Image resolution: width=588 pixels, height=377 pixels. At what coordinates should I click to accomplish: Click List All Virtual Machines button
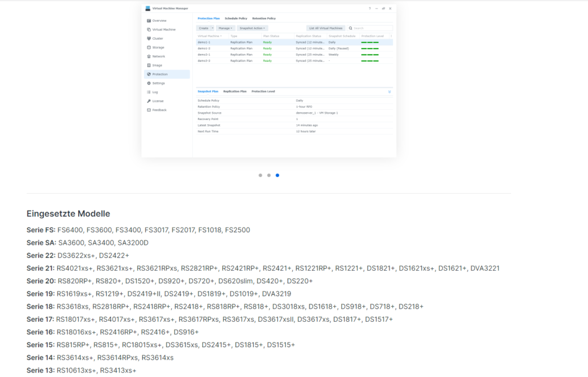326,28
